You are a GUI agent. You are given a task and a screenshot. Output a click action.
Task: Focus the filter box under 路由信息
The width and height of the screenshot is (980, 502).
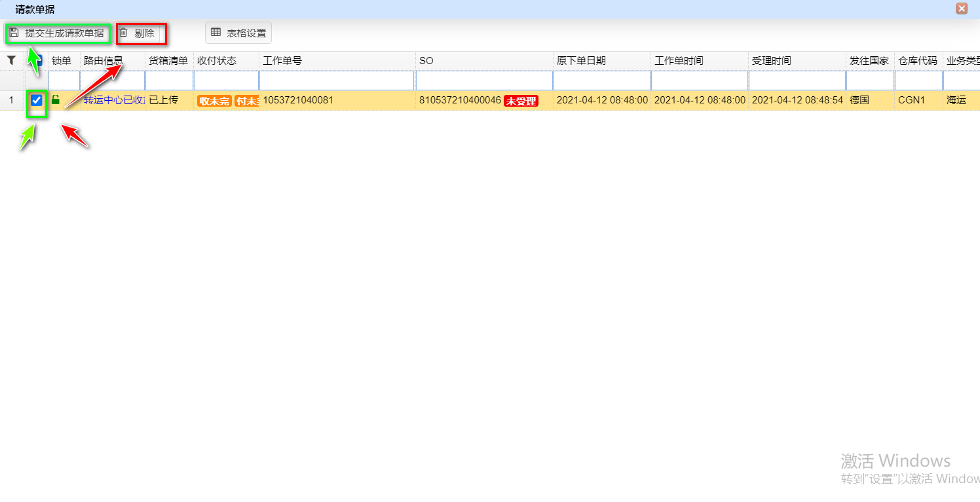coord(113,81)
